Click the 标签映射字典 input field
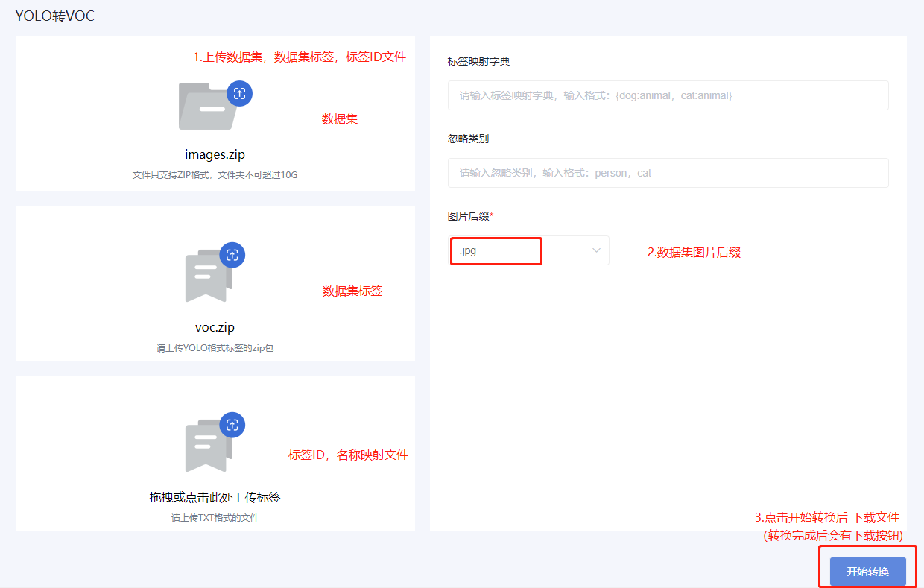The width and height of the screenshot is (924, 588). (x=668, y=95)
